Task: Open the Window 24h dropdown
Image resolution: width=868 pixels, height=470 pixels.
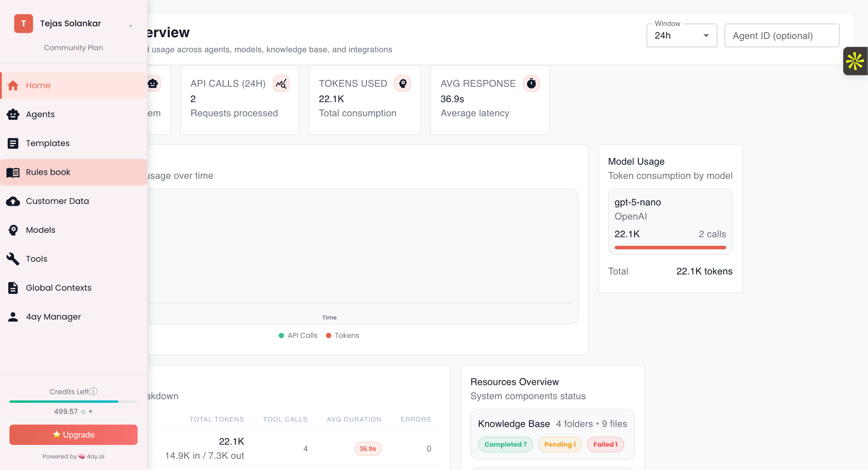Action: 682,36
